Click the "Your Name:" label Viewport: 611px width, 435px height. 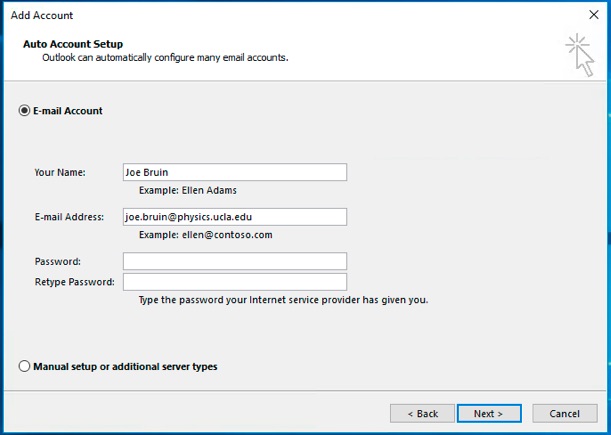tap(60, 172)
